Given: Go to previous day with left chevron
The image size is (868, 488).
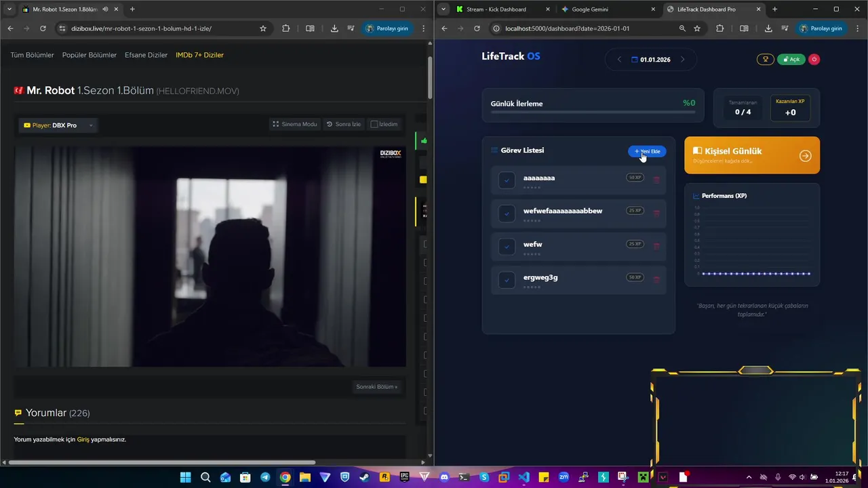Looking at the screenshot, I should [x=619, y=60].
